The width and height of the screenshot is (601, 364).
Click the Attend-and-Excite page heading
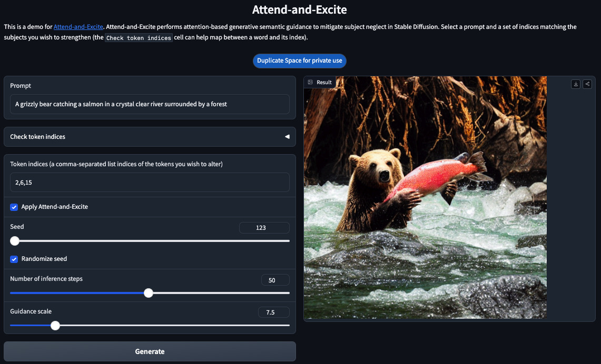click(x=299, y=9)
